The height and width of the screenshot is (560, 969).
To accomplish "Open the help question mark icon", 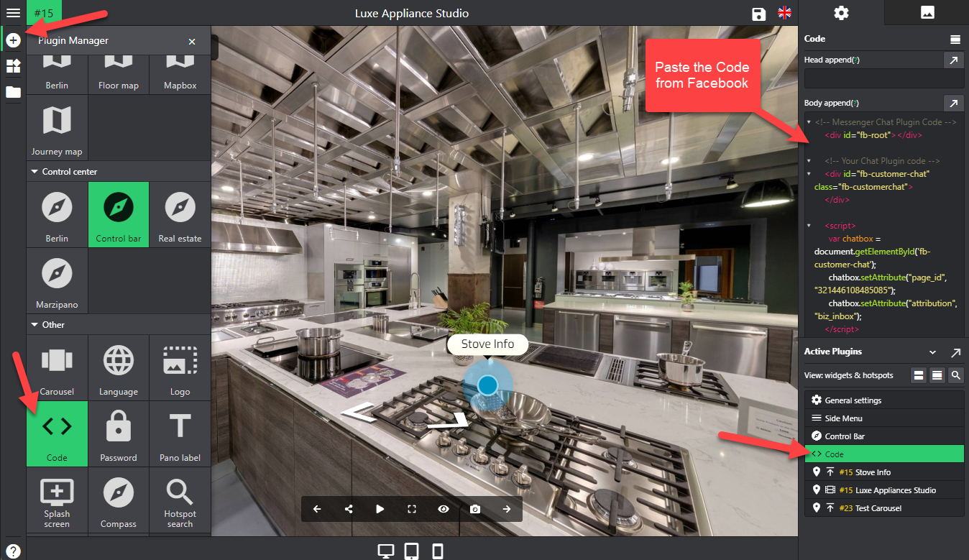I will point(13,551).
